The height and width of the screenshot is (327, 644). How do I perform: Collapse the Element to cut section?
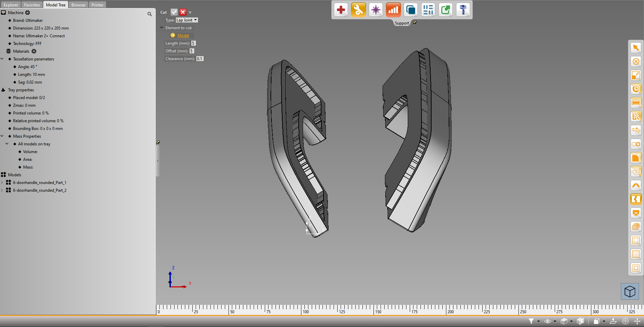(162, 28)
